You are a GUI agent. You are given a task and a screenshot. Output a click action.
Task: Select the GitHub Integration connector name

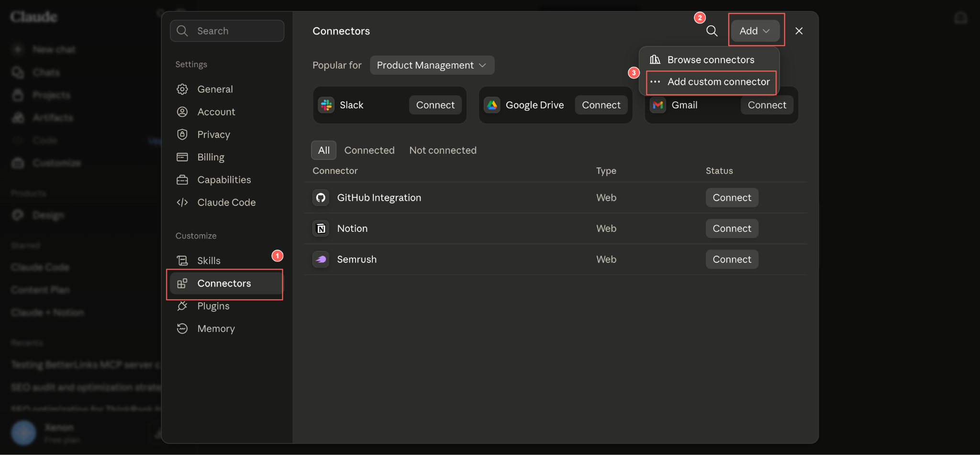[379, 198]
